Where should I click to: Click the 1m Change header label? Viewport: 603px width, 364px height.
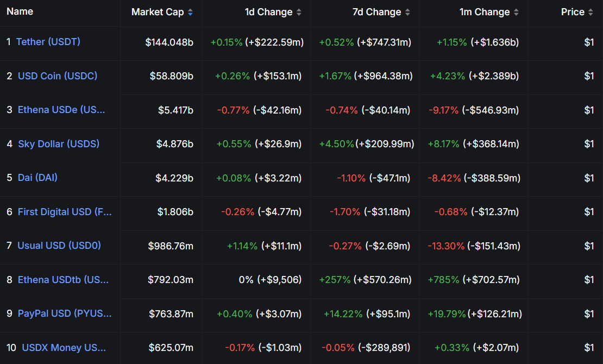[485, 12]
